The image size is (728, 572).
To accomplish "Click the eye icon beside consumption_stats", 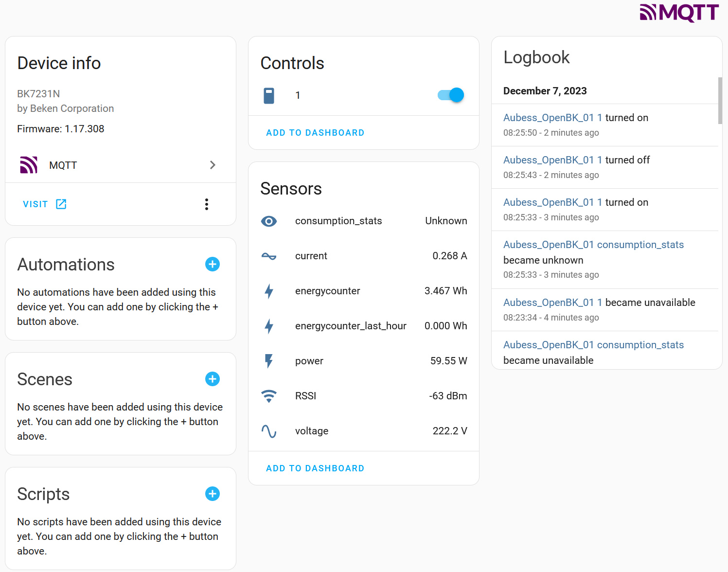I will 269,221.
